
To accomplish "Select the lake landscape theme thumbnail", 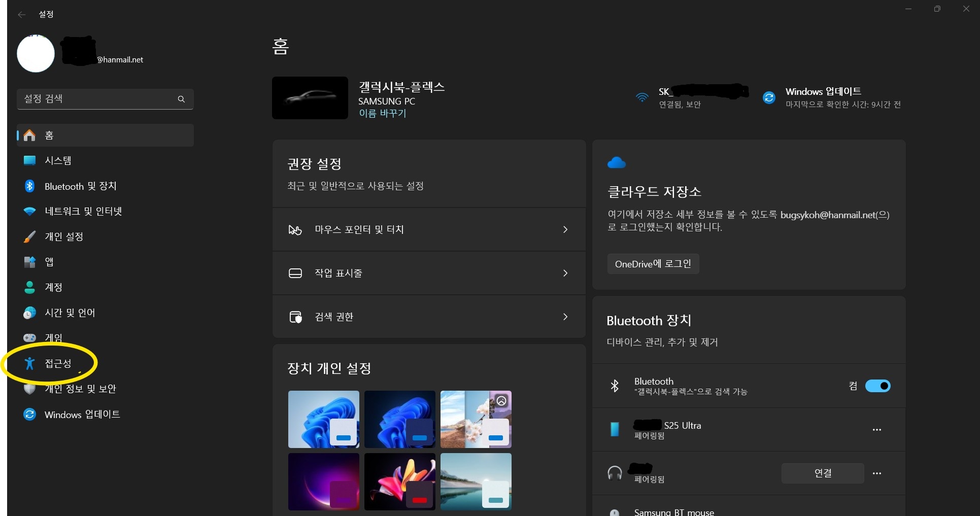I will [476, 482].
